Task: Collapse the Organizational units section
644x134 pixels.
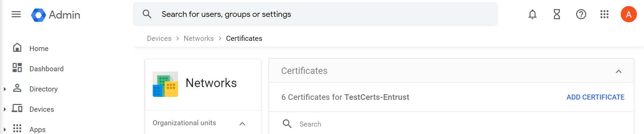Action: 242,124
